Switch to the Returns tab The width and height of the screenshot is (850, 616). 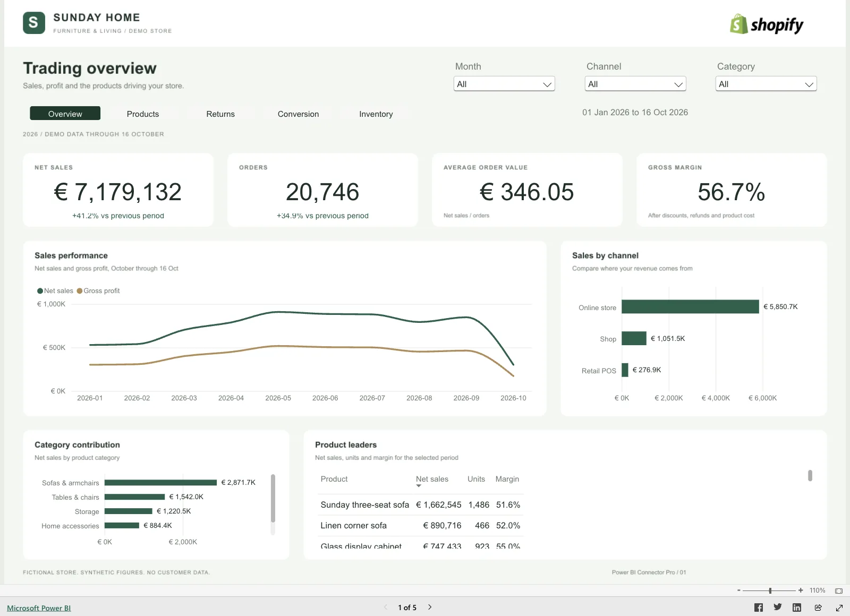(x=220, y=114)
